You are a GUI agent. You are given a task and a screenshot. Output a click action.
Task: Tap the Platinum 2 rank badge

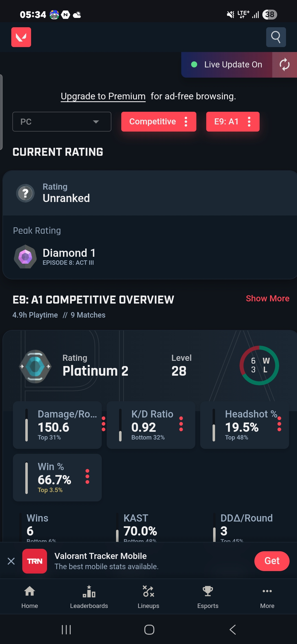35,366
